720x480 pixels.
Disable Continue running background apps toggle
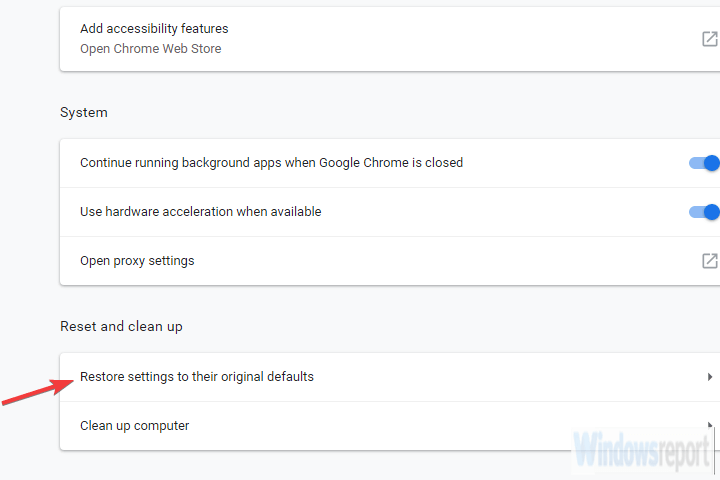[x=705, y=163]
